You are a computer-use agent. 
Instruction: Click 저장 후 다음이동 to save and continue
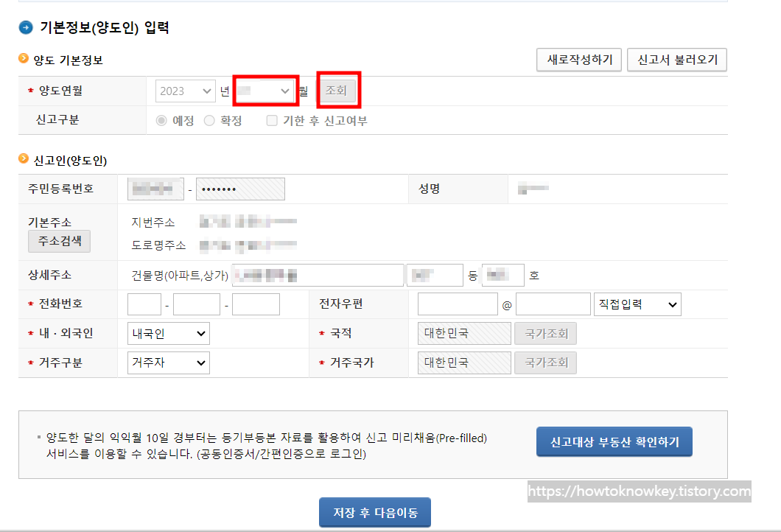(x=374, y=512)
